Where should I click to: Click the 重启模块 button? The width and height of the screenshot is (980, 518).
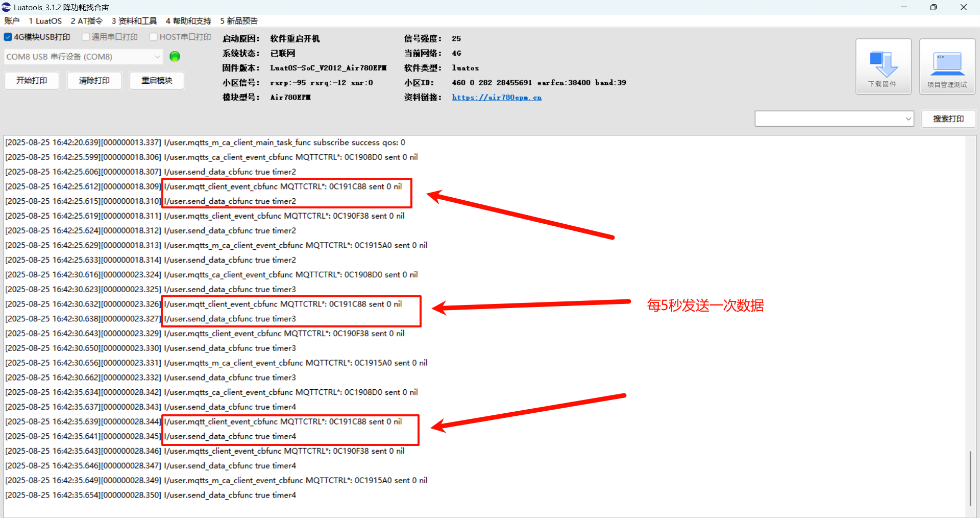[x=157, y=80]
